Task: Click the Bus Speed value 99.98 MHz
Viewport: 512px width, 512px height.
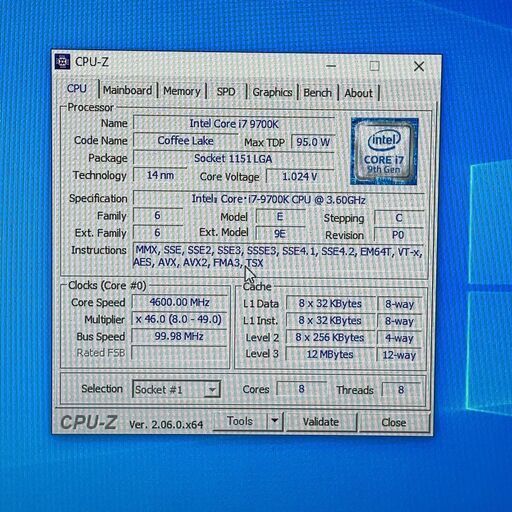Action: (179, 336)
